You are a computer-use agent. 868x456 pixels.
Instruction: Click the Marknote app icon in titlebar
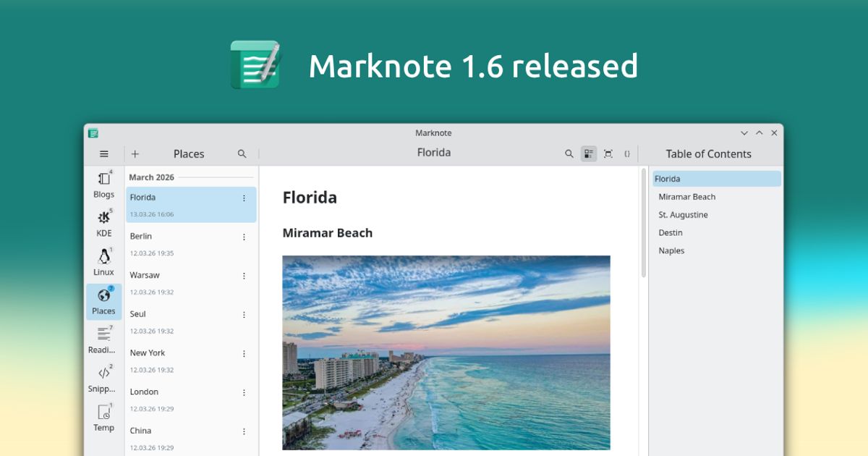click(x=93, y=133)
